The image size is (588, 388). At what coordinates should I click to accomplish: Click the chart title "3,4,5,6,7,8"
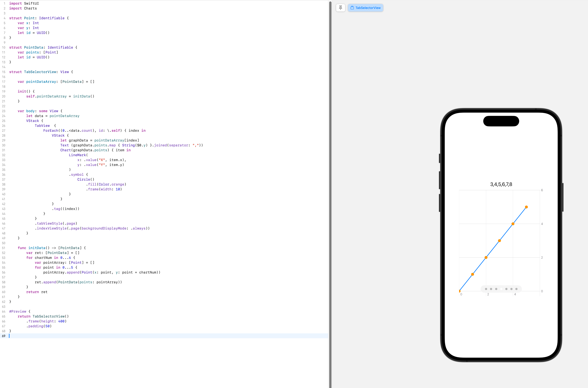coord(501,184)
